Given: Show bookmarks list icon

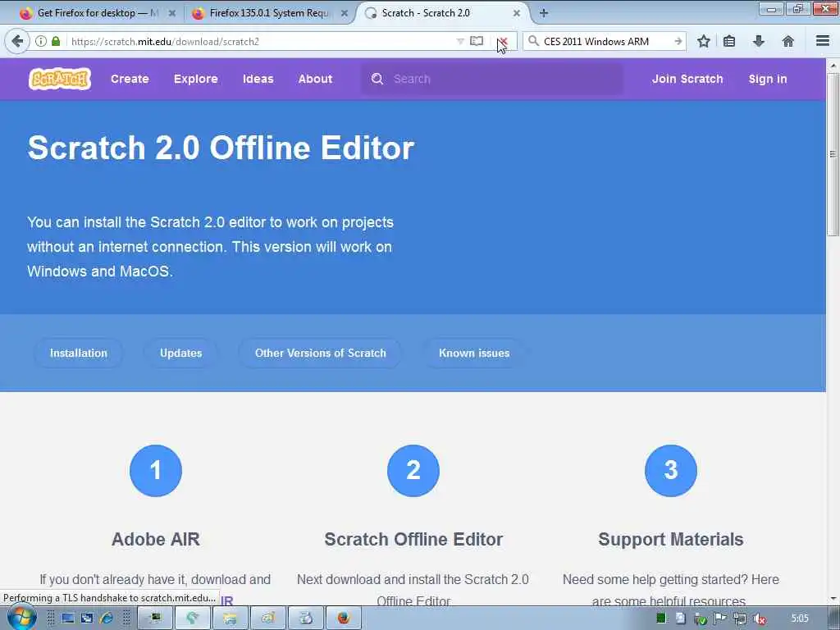Looking at the screenshot, I should [729, 41].
